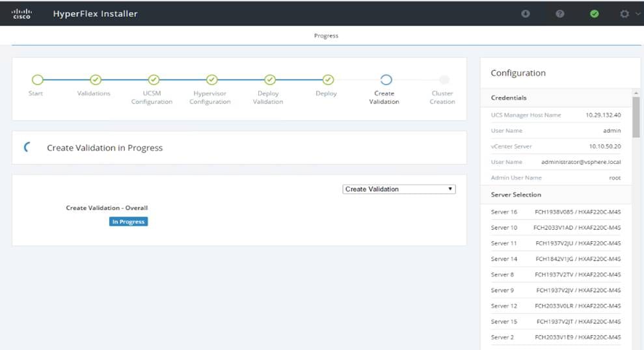Click the Cluster Creation step label
The width and height of the screenshot is (644, 350).
pyautogui.click(x=442, y=98)
